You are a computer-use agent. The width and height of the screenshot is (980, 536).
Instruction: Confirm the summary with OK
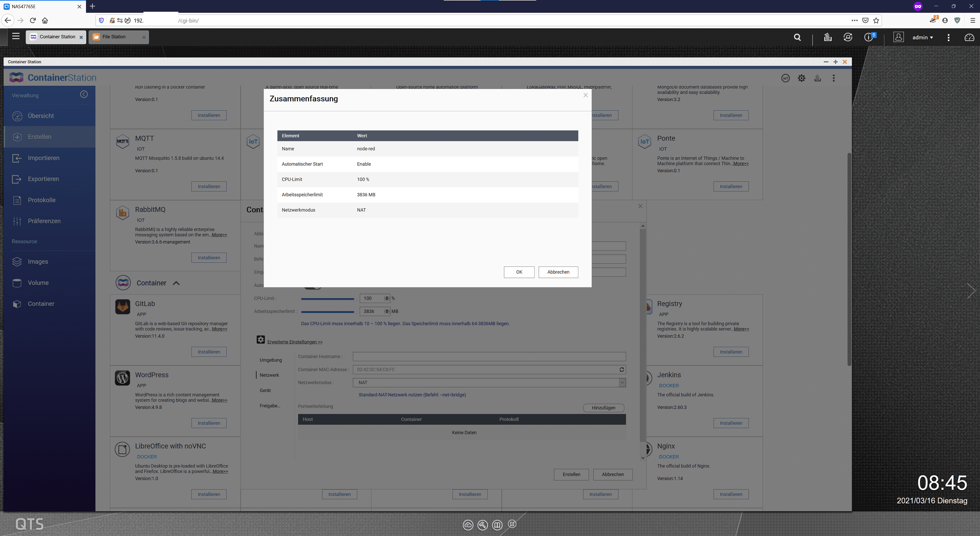[x=519, y=272]
